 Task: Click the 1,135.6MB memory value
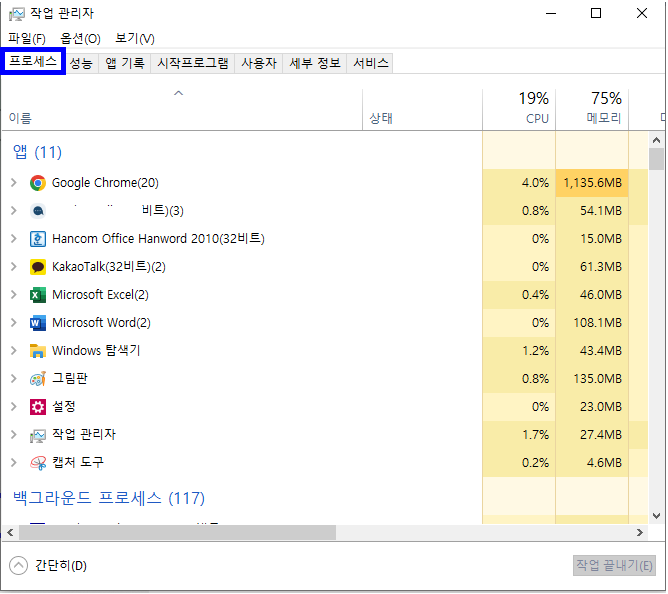pyautogui.click(x=593, y=183)
